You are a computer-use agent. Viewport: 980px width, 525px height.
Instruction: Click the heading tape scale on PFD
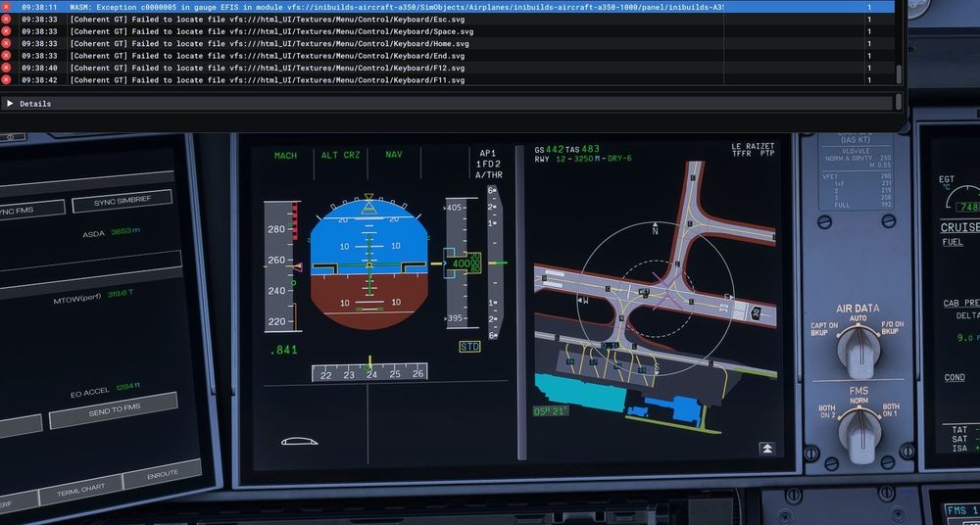click(369, 373)
